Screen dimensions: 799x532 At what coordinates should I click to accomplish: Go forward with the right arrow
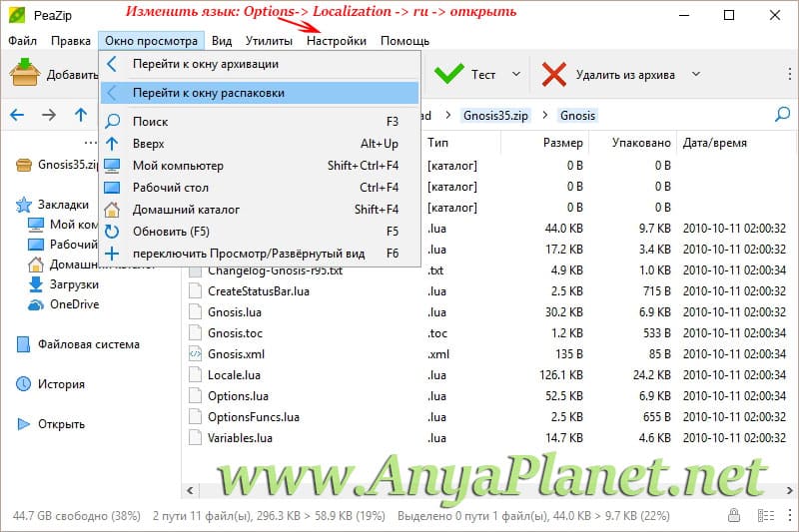(x=49, y=115)
